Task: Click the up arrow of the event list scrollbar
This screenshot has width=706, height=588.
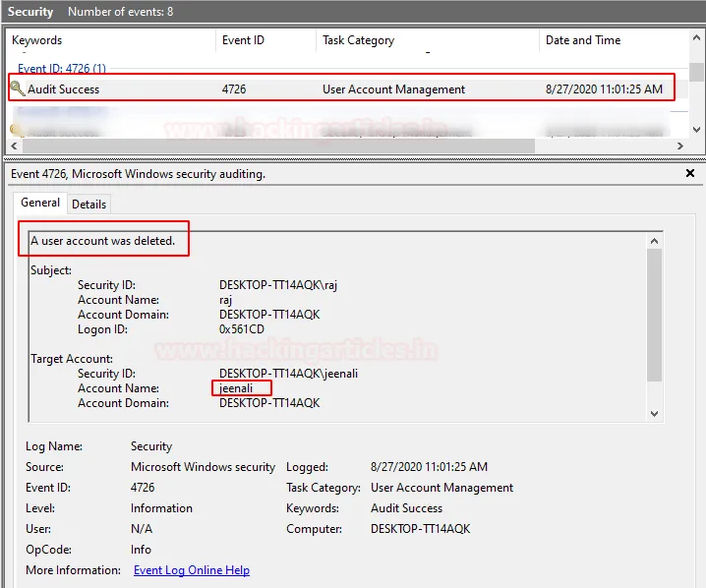Action: (x=696, y=38)
